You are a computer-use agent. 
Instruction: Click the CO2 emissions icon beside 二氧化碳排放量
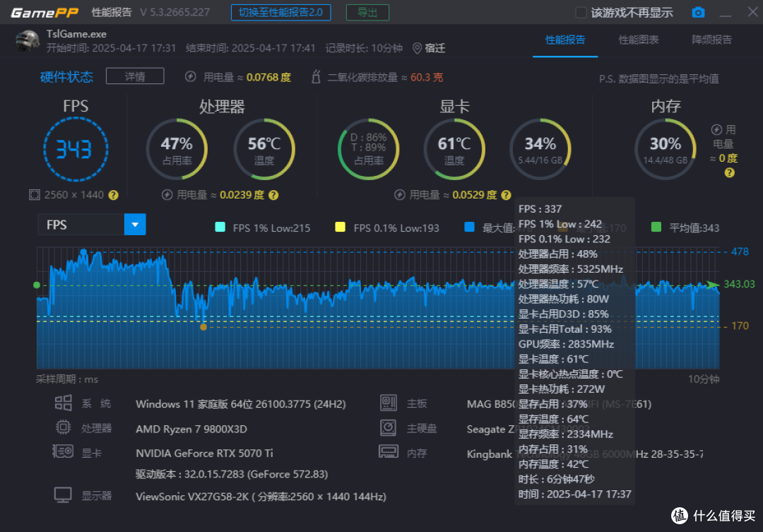click(x=314, y=77)
